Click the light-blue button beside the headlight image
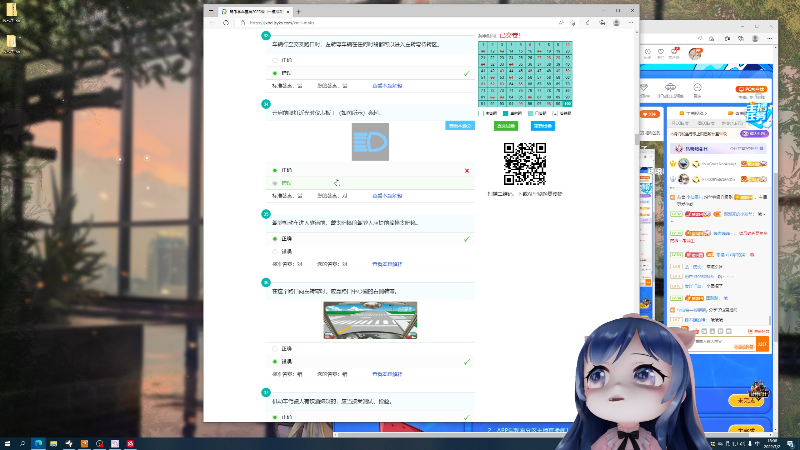800x450 pixels. coord(460,126)
